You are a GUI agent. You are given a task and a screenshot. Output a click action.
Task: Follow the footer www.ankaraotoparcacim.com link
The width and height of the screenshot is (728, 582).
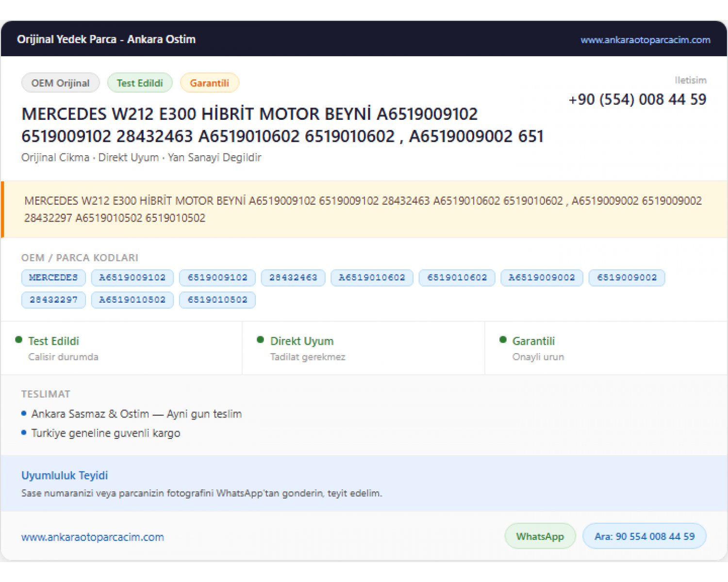coord(93,537)
